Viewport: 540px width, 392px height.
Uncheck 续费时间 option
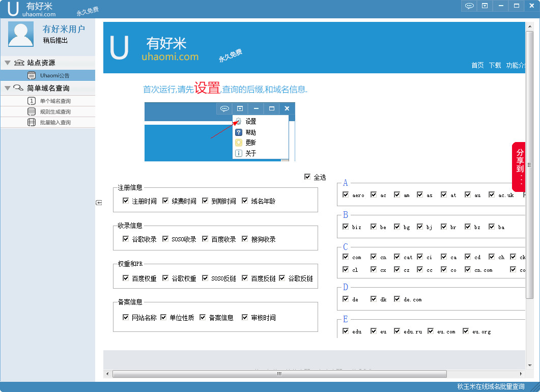click(165, 201)
